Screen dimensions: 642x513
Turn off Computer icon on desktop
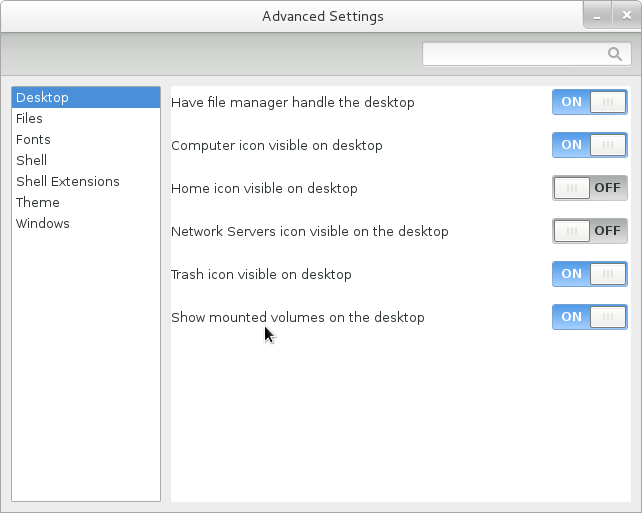(590, 145)
